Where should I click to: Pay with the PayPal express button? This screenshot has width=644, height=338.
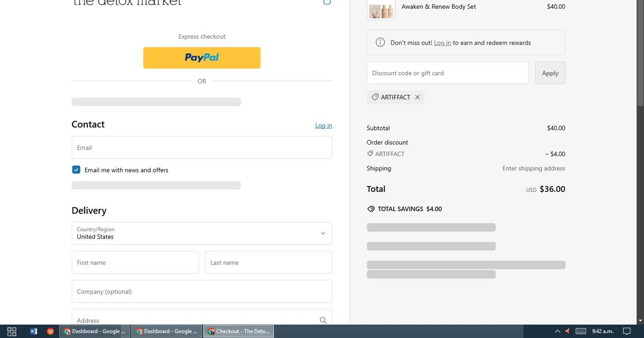pyautogui.click(x=202, y=58)
